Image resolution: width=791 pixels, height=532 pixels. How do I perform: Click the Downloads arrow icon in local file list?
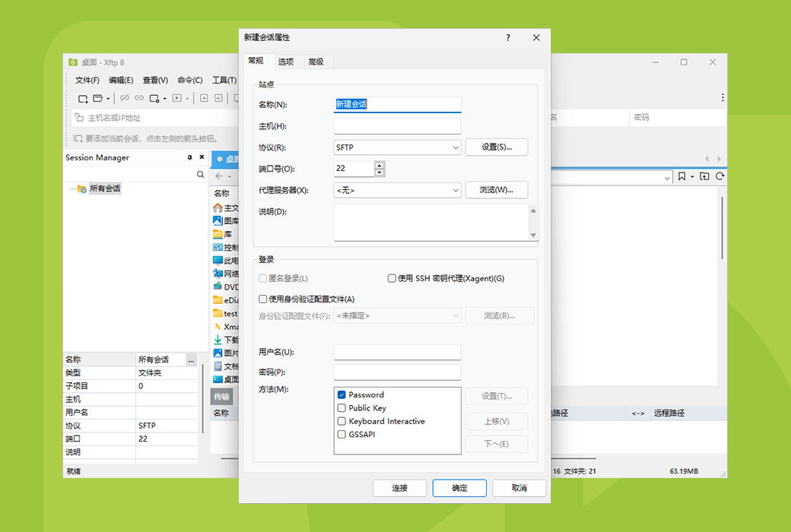(x=218, y=340)
